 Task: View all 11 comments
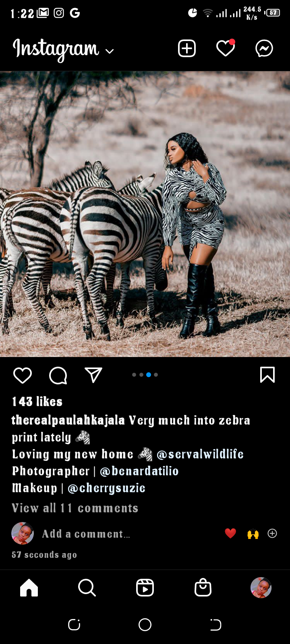(75, 508)
